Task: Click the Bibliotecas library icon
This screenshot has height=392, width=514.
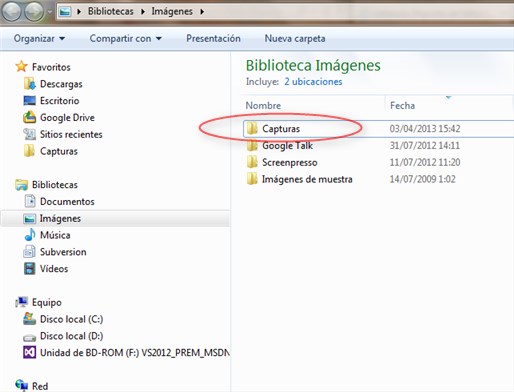Action: click(22, 185)
